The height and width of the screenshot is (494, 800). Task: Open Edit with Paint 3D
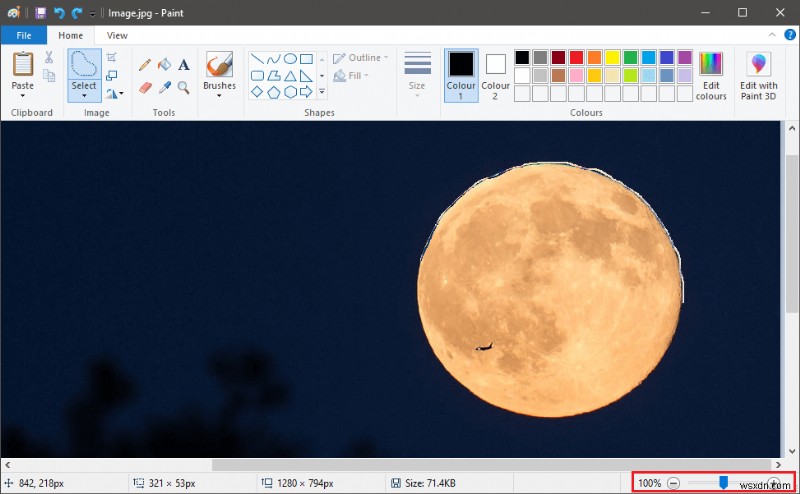758,75
